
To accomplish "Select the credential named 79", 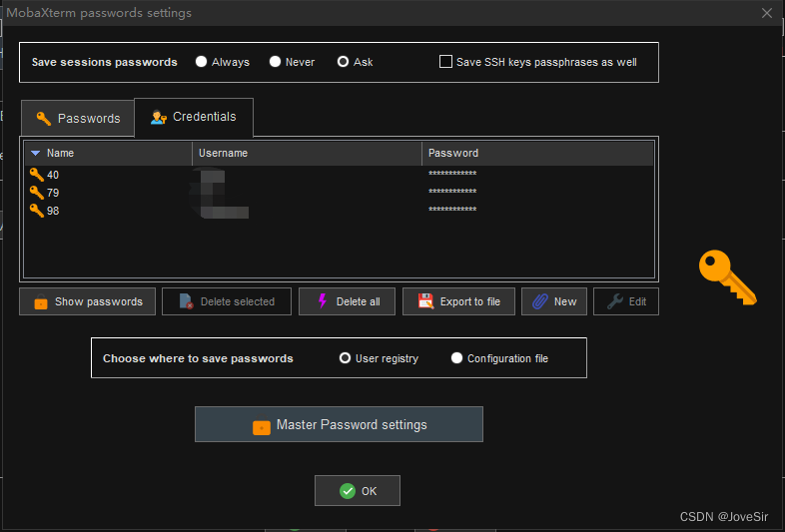I will 339,193.
